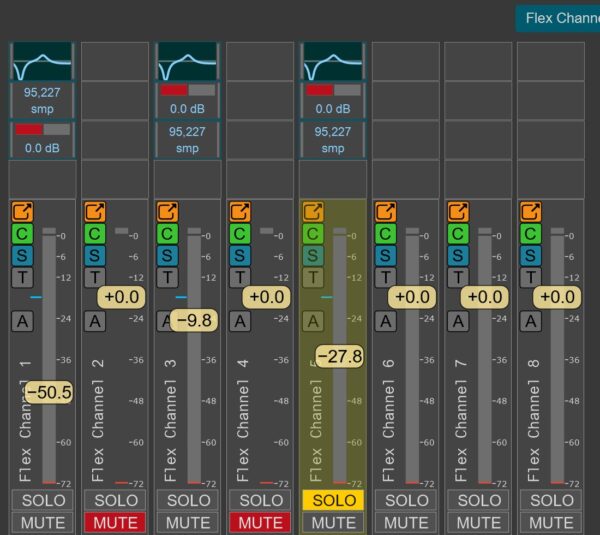Click the -50.5 fader handle on Channel 1
Image resolution: width=600 pixels, height=535 pixels.
point(49,392)
